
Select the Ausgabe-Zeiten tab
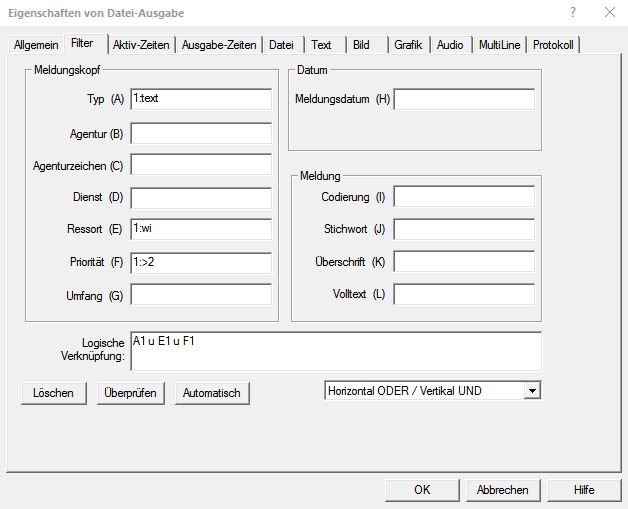[219, 45]
